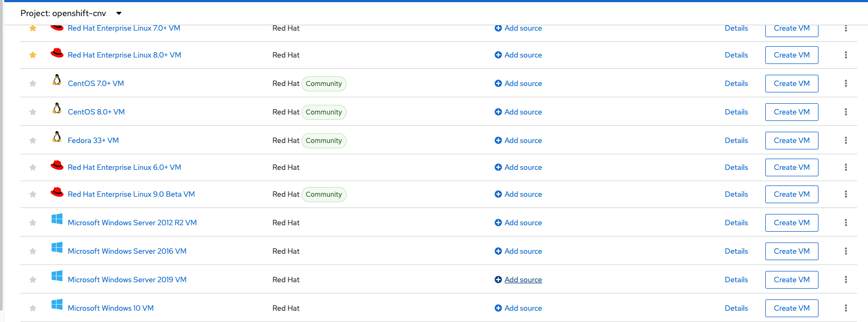The height and width of the screenshot is (322, 868).
Task: Star the Microsoft Windows 10 VM template
Action: pos(33,308)
